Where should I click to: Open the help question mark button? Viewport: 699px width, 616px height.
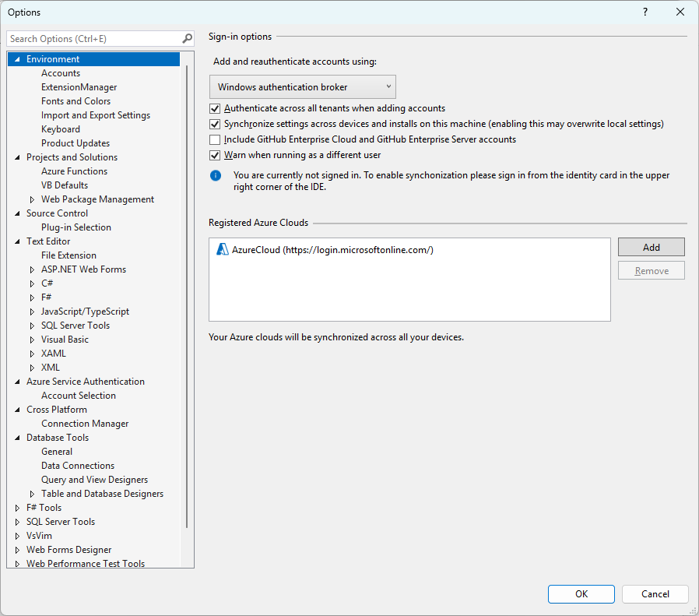coord(645,12)
